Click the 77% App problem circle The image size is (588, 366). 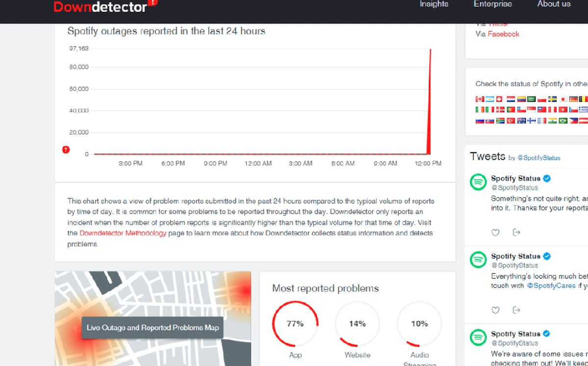[295, 324]
